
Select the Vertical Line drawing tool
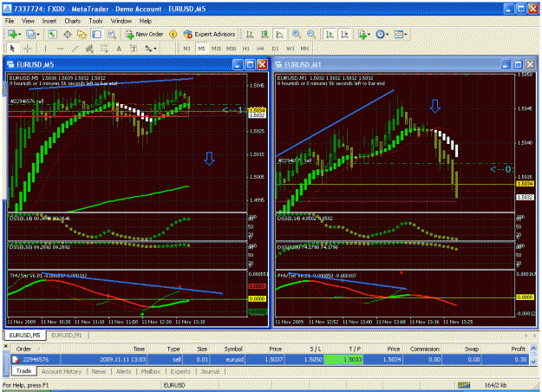coord(45,49)
